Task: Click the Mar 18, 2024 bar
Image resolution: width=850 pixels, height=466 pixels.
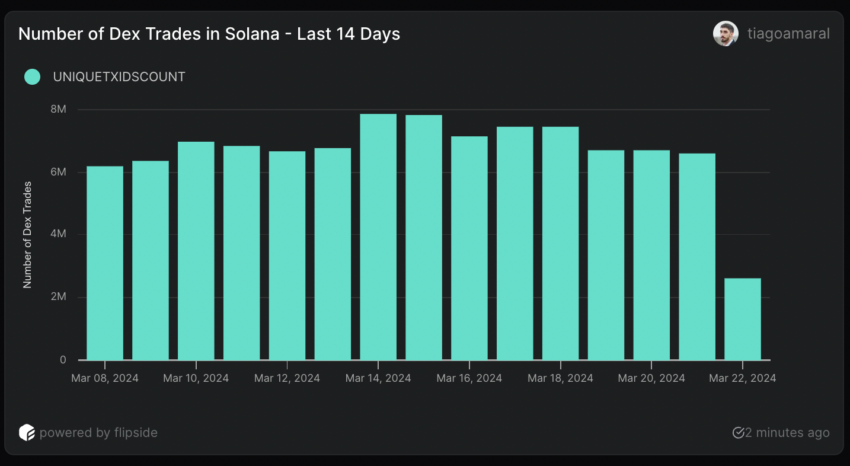Action: (560, 243)
